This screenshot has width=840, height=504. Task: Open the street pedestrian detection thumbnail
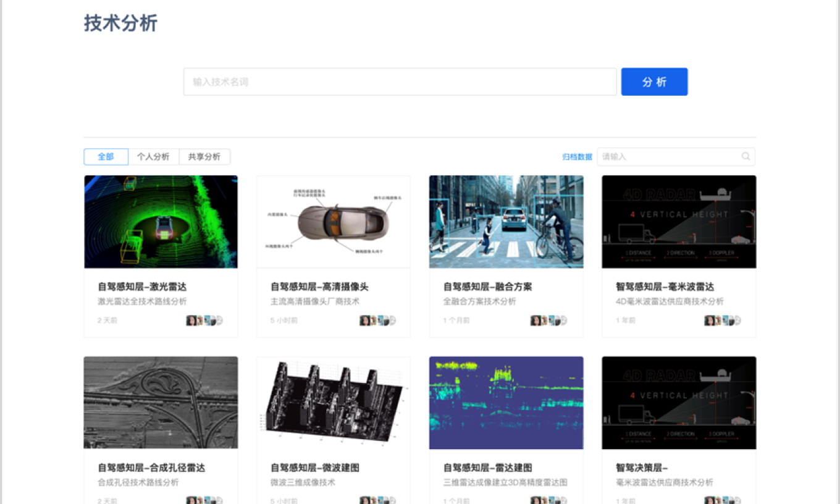coord(506,222)
